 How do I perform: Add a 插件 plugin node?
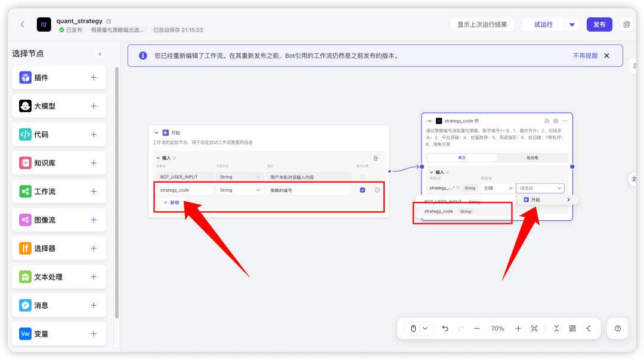(x=94, y=78)
